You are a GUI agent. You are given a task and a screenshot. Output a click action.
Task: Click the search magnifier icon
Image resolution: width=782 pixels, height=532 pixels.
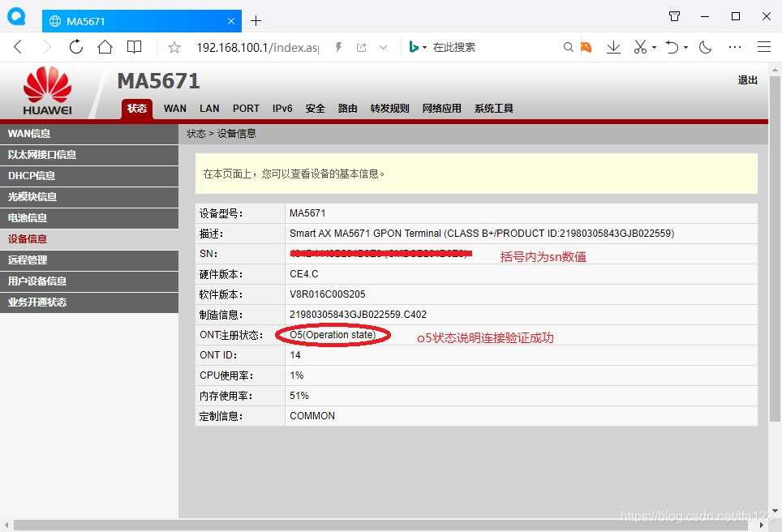[568, 47]
